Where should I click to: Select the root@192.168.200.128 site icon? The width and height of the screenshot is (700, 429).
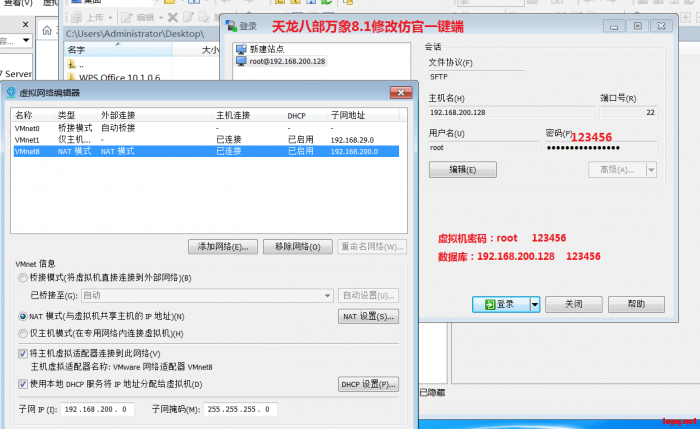click(242, 61)
